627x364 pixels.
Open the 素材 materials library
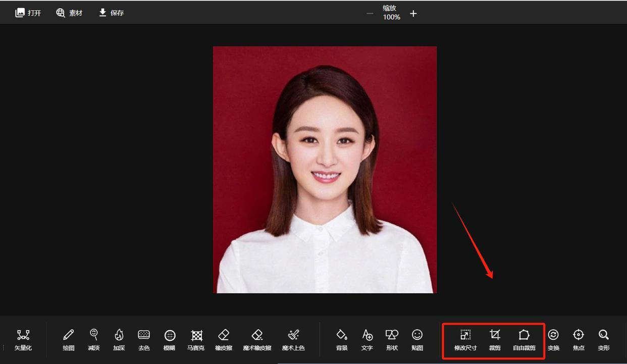tap(69, 13)
